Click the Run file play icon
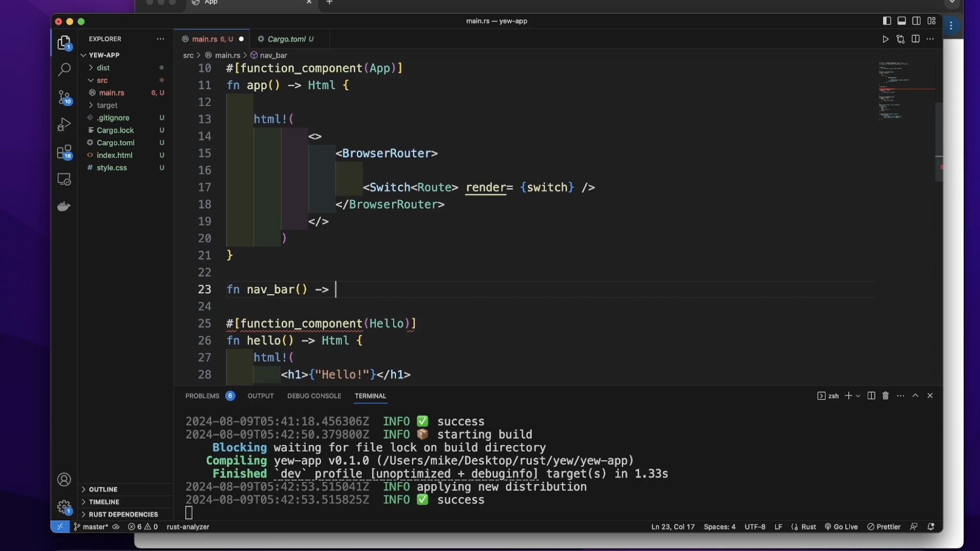Viewport: 980px width, 551px height. pyautogui.click(x=886, y=39)
